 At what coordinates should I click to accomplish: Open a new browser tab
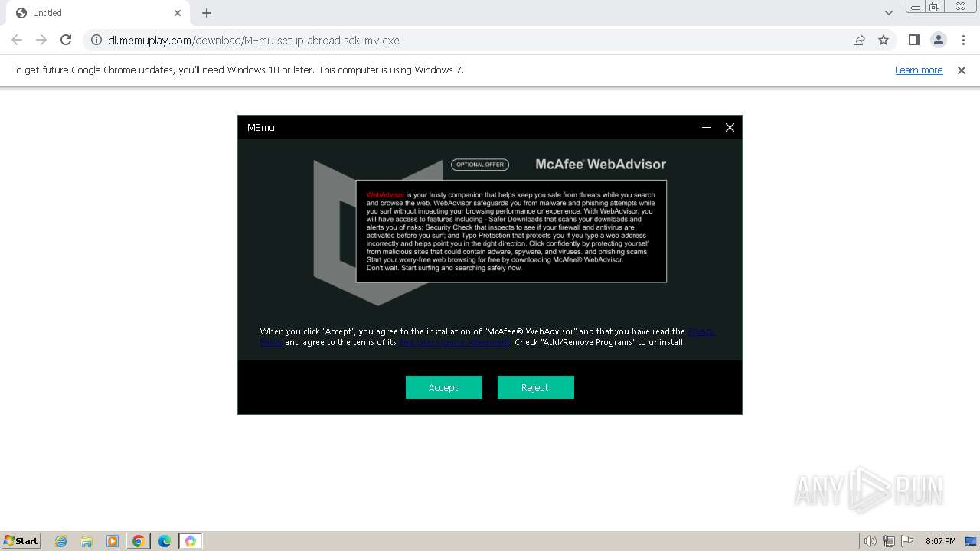[207, 13]
